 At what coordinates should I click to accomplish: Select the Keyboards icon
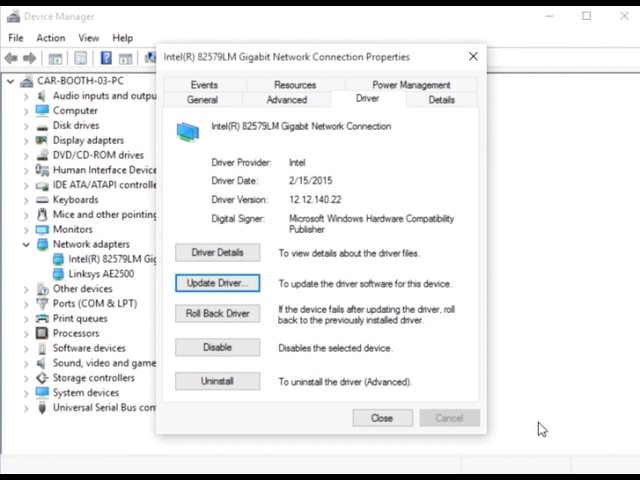tap(42, 200)
